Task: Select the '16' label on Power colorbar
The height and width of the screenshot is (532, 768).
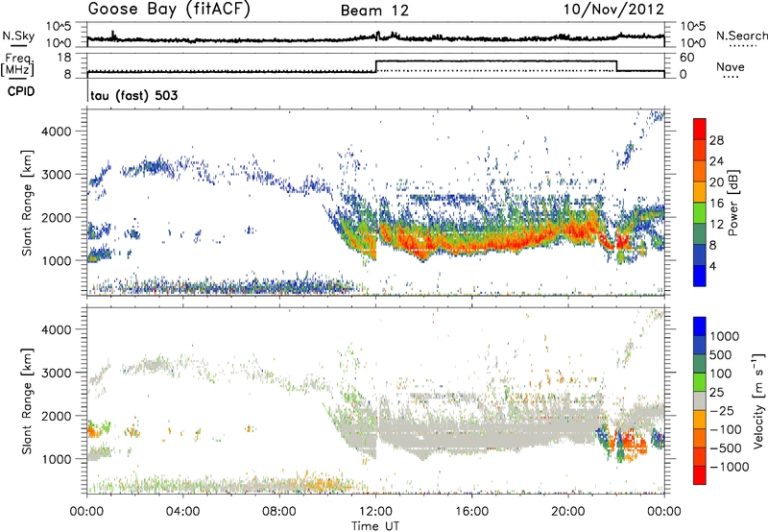Action: (716, 204)
